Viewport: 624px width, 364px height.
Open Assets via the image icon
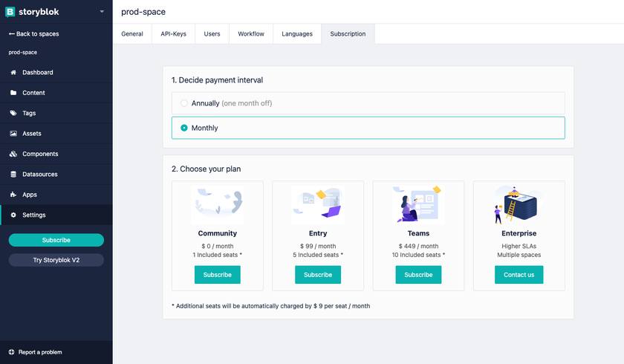13,134
